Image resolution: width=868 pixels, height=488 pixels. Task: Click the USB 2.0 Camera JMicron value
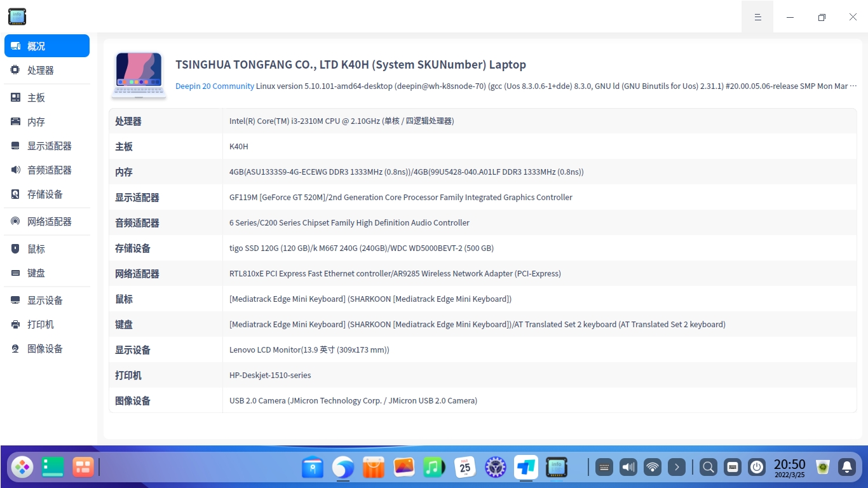[x=353, y=400]
